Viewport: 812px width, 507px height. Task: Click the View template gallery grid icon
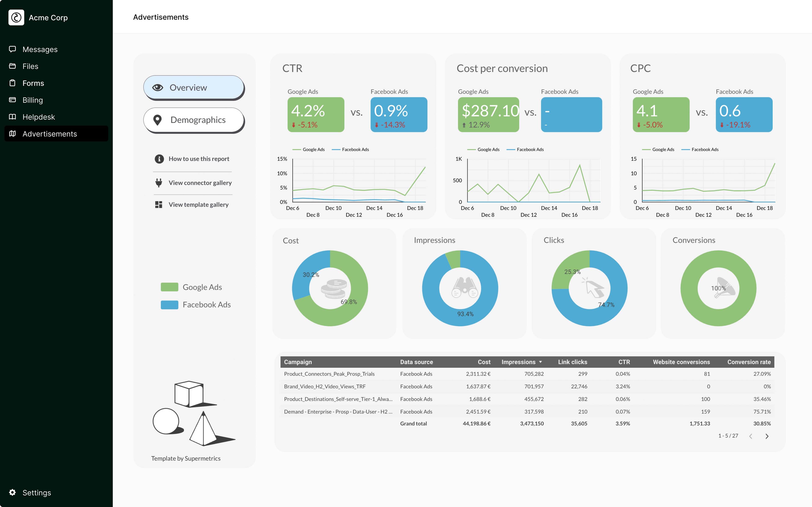[159, 204]
